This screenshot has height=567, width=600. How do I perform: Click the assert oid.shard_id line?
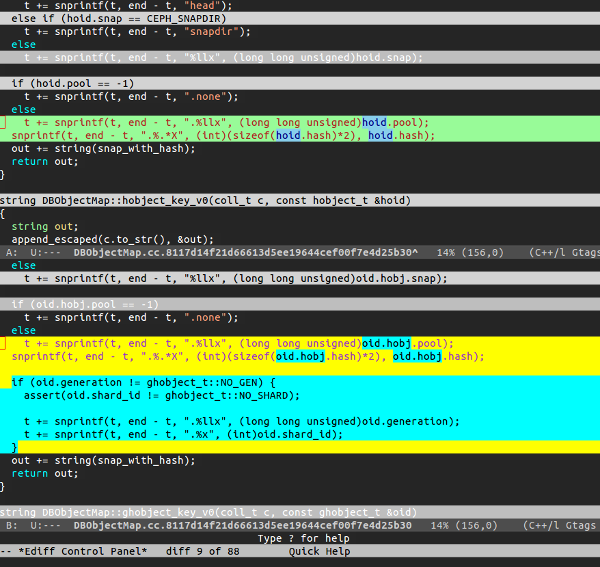162,395
